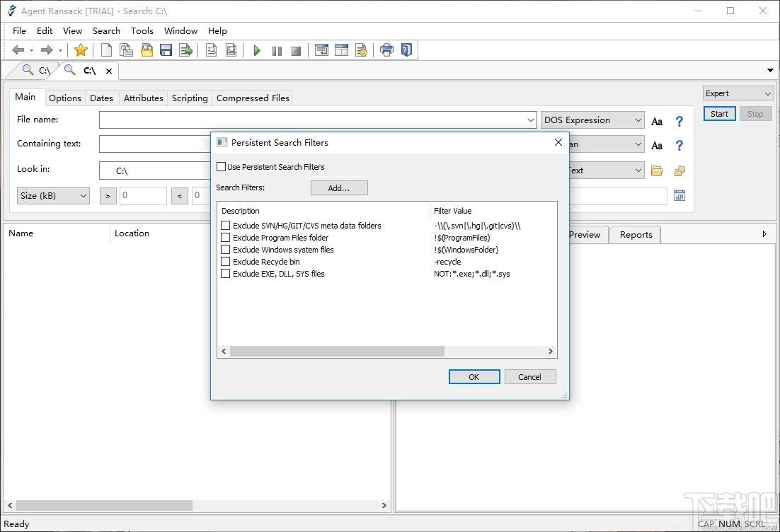
Task: Click multi-folder icon beside Look in
Action: pos(679,170)
